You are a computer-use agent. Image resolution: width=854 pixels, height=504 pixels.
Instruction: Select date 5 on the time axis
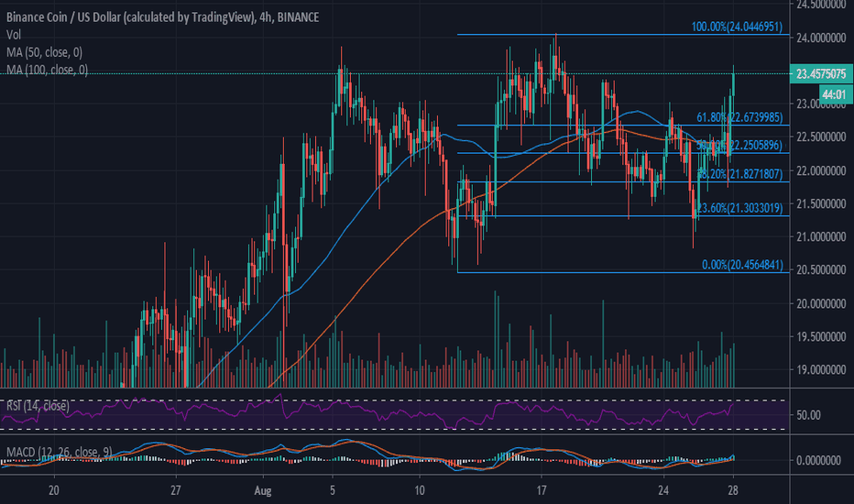tap(333, 490)
